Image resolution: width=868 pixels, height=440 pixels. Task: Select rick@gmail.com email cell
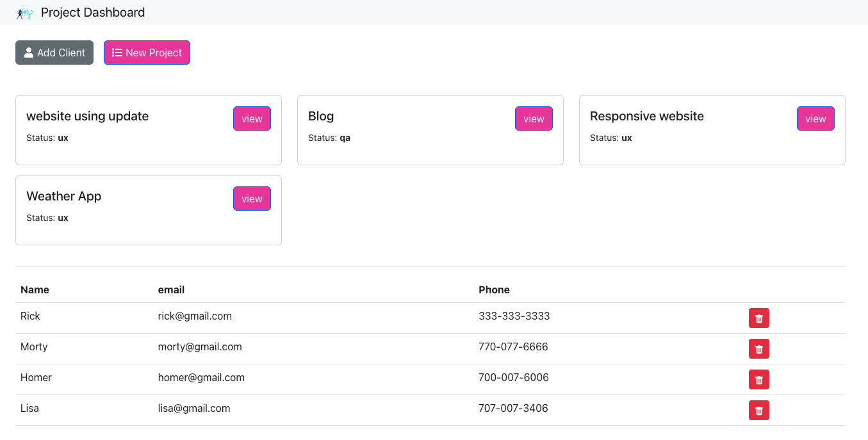(195, 316)
